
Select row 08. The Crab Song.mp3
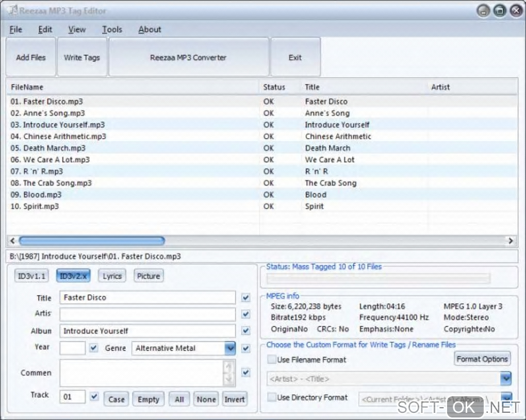[x=261, y=183]
